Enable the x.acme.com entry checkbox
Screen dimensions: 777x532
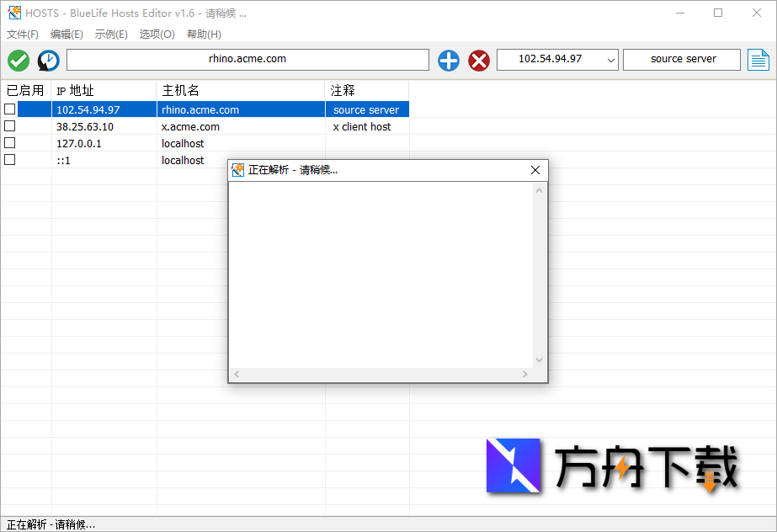(8, 125)
